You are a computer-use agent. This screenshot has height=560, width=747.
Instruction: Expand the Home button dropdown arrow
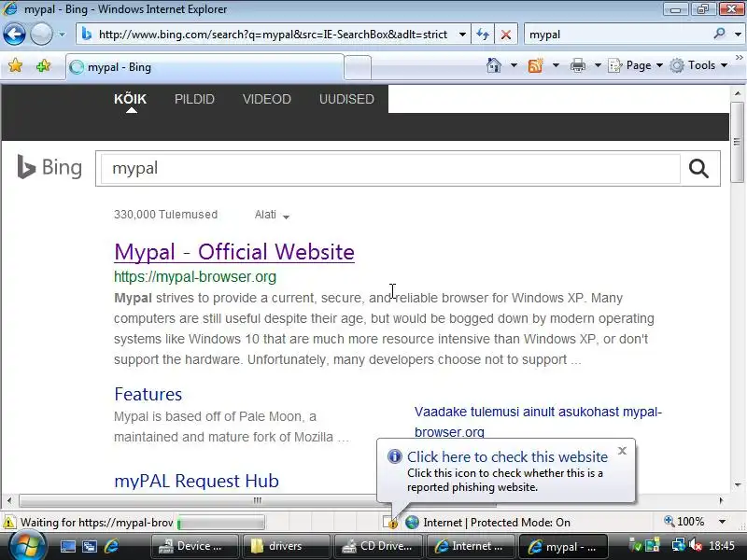[514, 65]
